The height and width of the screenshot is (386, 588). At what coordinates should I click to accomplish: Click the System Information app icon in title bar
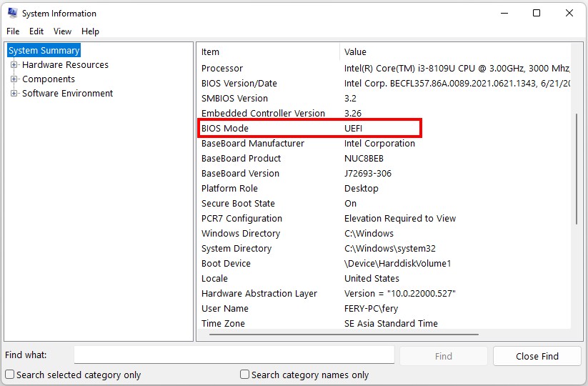12,13
